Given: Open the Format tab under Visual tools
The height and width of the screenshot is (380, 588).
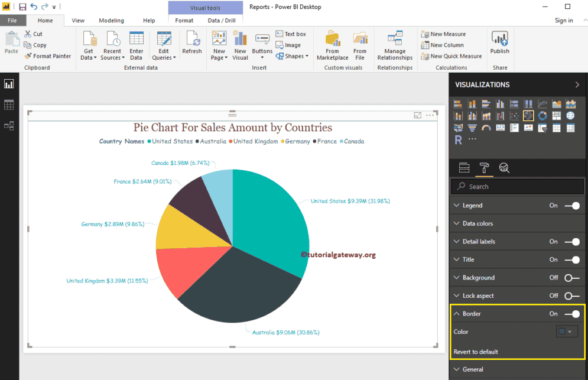Looking at the screenshot, I should (184, 21).
